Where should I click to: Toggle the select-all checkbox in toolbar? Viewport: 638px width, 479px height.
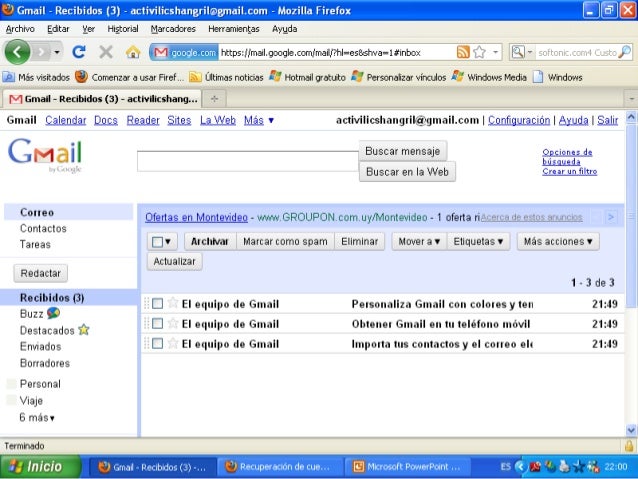(157, 242)
